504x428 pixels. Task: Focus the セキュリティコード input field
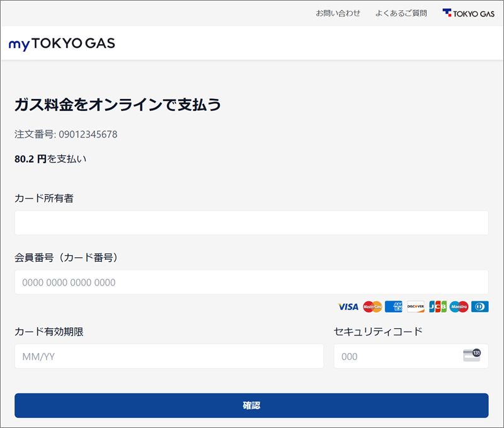(x=411, y=356)
